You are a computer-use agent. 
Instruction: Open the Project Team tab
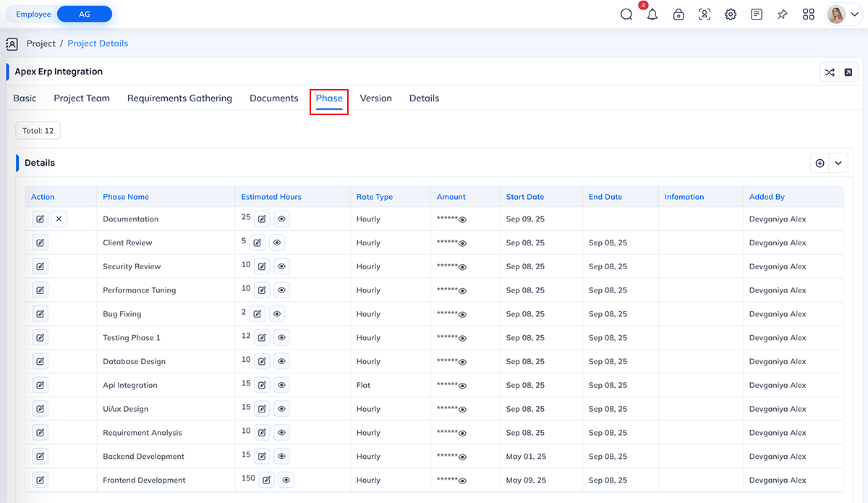[82, 98]
